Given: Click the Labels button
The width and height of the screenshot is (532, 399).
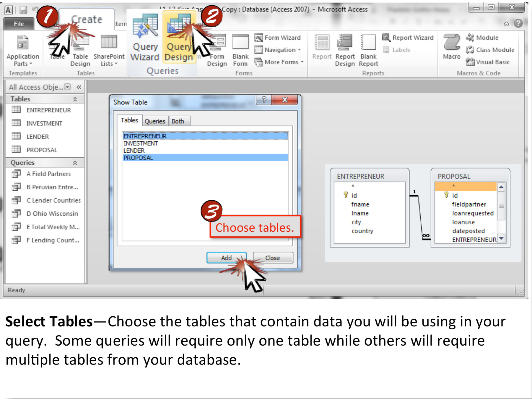Looking at the screenshot, I should [x=397, y=50].
